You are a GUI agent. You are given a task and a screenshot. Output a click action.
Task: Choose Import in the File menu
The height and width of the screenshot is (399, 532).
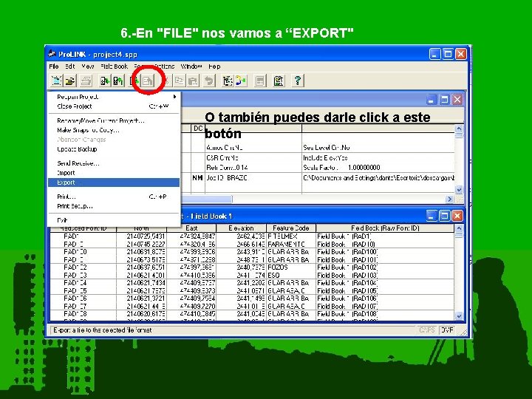click(x=114, y=173)
